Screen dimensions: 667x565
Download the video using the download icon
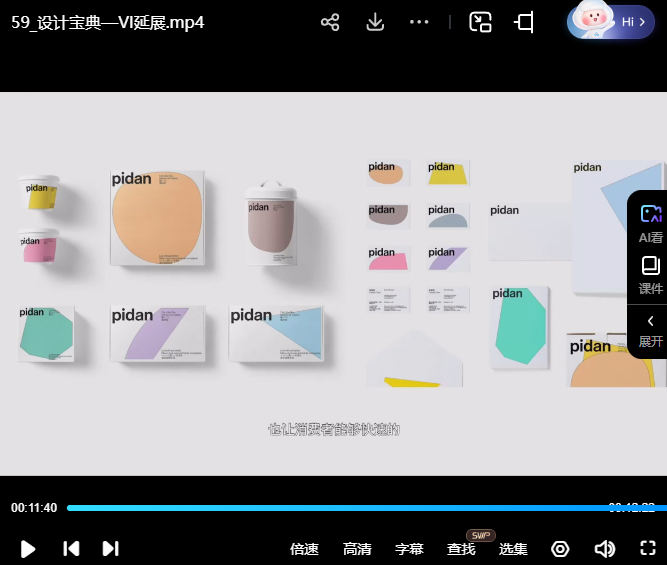click(x=375, y=22)
